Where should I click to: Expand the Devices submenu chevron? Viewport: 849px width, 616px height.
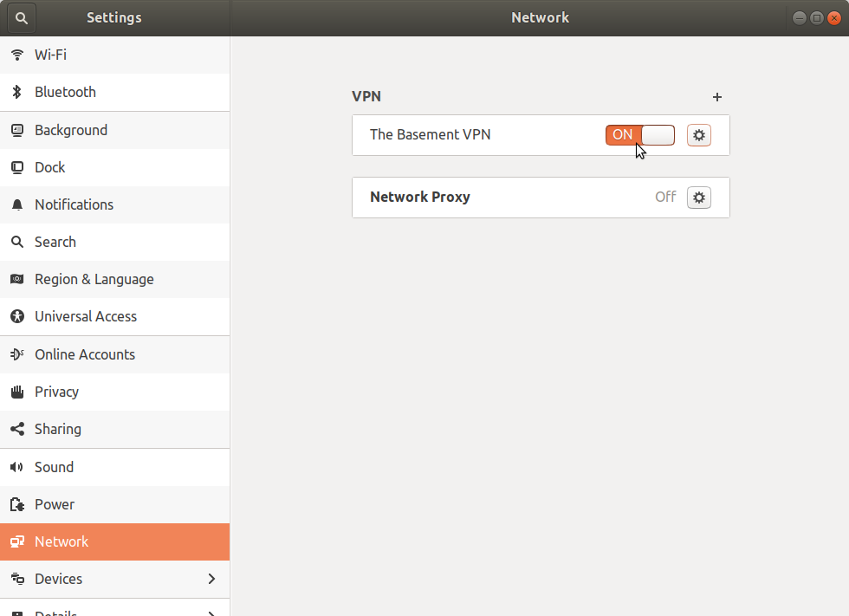pos(211,579)
